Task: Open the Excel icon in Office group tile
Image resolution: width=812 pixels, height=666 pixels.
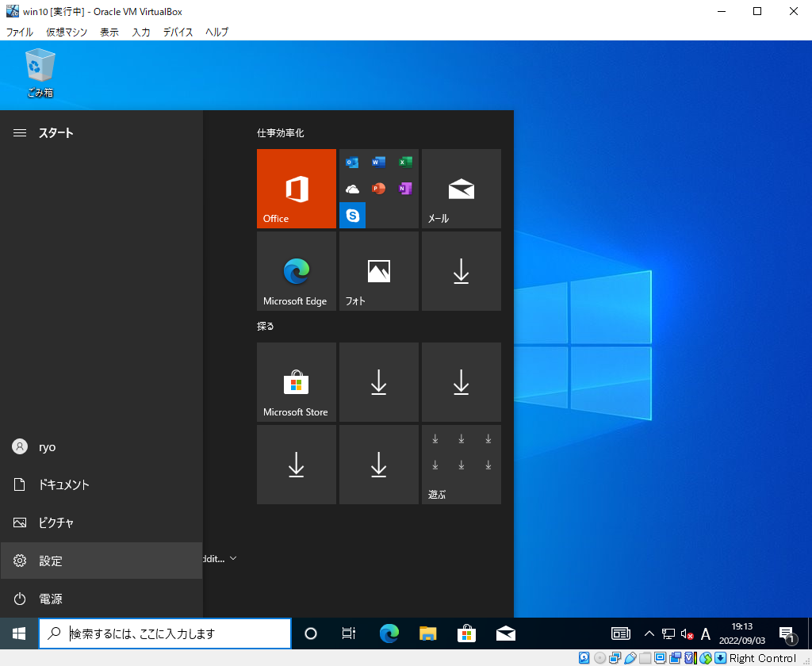Action: [x=405, y=163]
